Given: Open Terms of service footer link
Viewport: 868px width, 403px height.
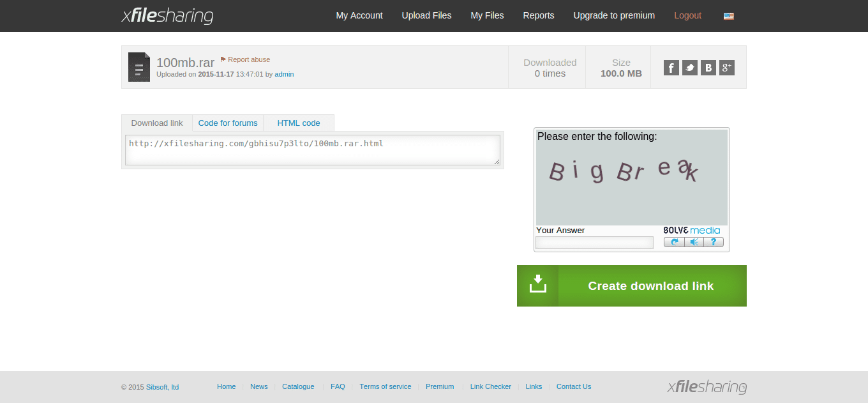Looking at the screenshot, I should pyautogui.click(x=385, y=386).
